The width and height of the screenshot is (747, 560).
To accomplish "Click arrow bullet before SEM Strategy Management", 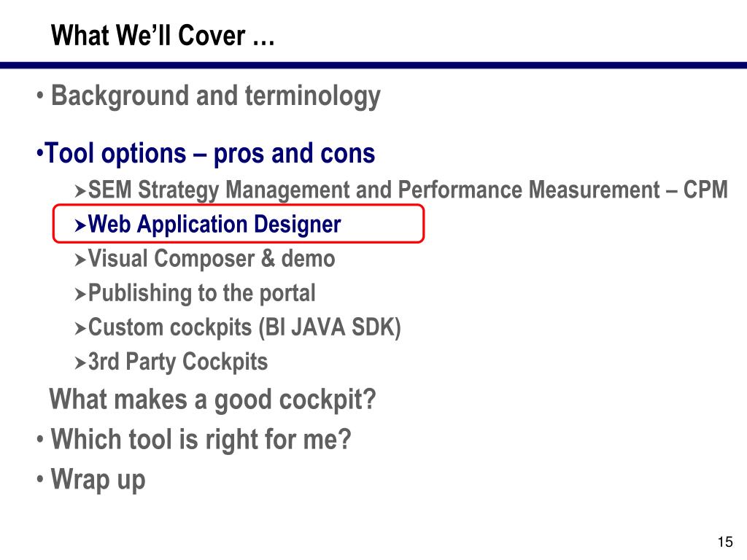I will coord(80,192).
